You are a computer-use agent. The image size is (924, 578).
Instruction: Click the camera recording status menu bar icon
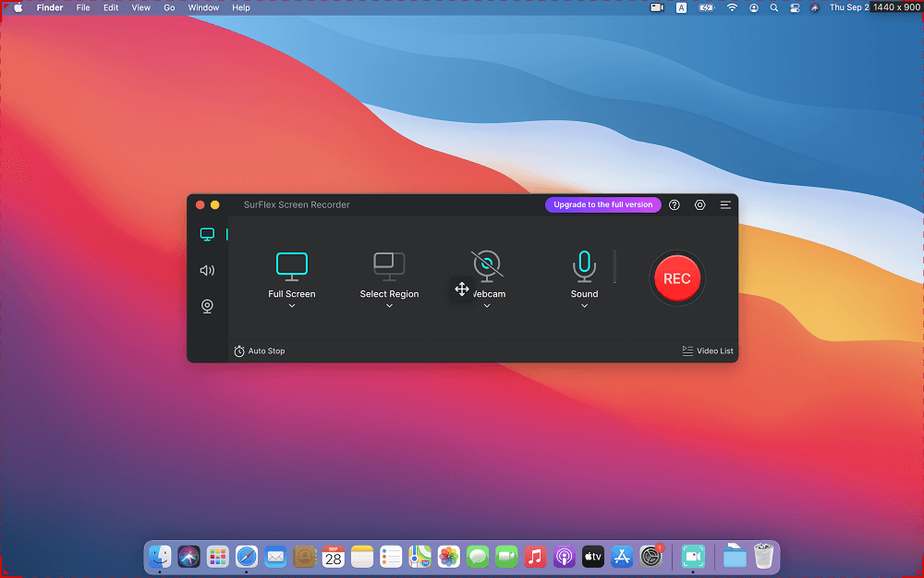click(657, 7)
